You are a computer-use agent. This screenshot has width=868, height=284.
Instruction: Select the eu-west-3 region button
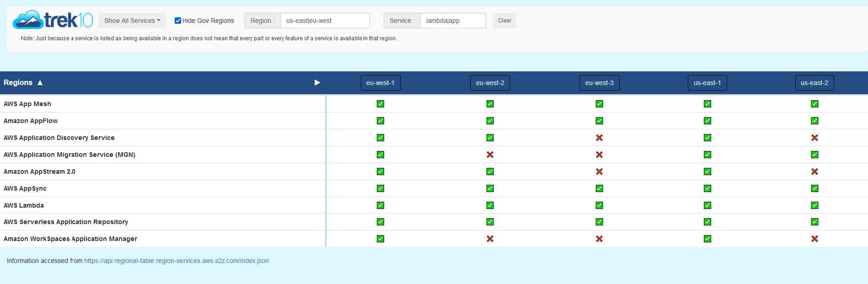pyautogui.click(x=599, y=83)
